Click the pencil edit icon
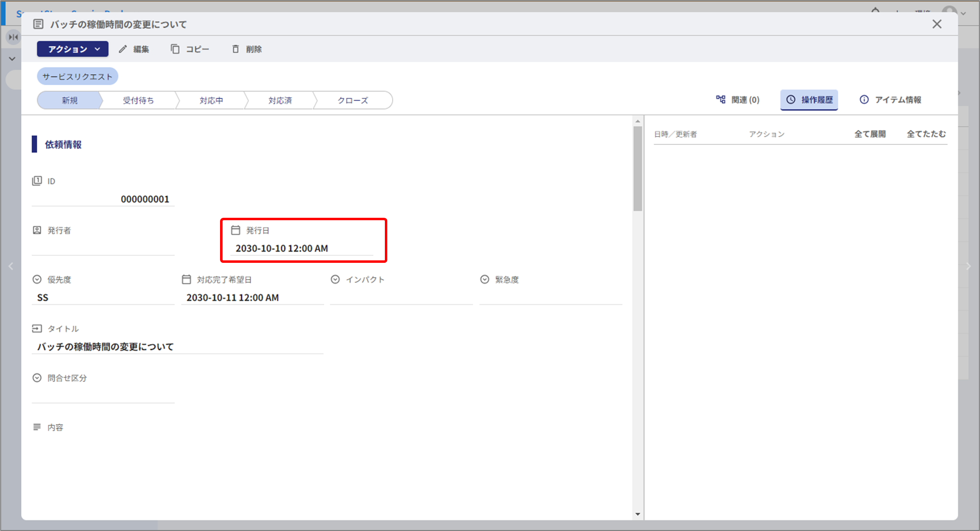This screenshot has width=980, height=531. pos(123,49)
